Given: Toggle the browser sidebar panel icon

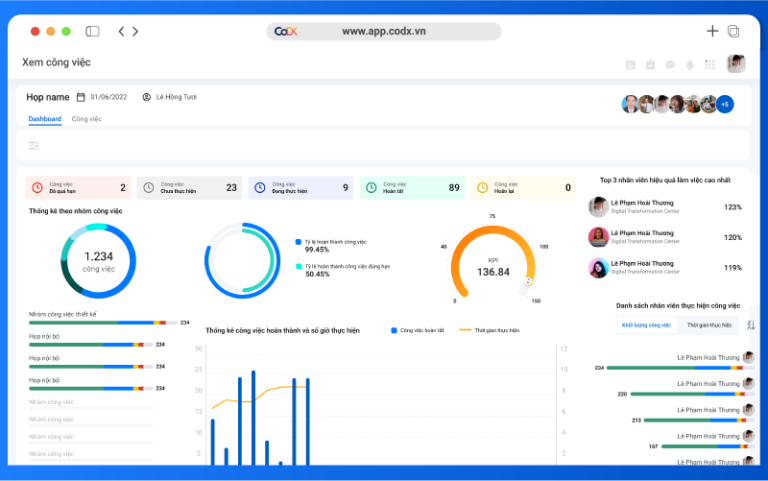Looking at the screenshot, I should click(x=92, y=31).
